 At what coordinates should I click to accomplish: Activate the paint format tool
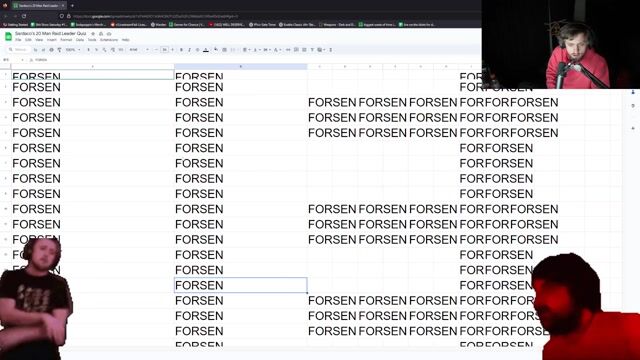click(x=59, y=50)
